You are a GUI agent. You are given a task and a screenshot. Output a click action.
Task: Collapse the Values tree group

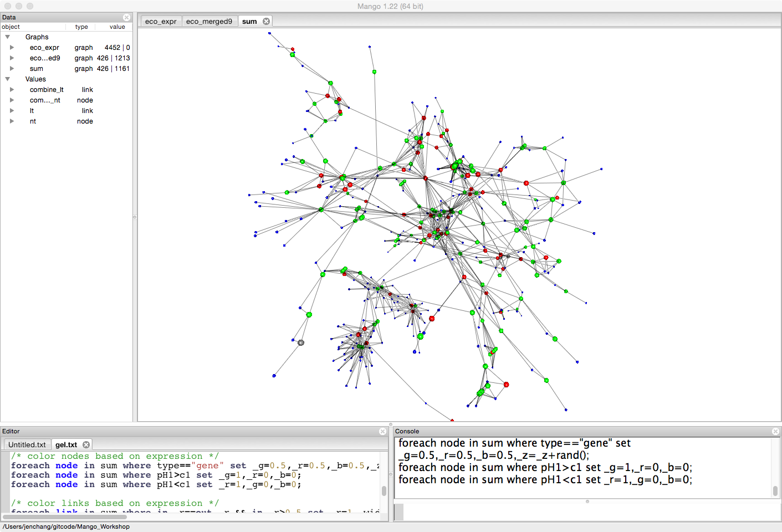[x=8, y=79]
